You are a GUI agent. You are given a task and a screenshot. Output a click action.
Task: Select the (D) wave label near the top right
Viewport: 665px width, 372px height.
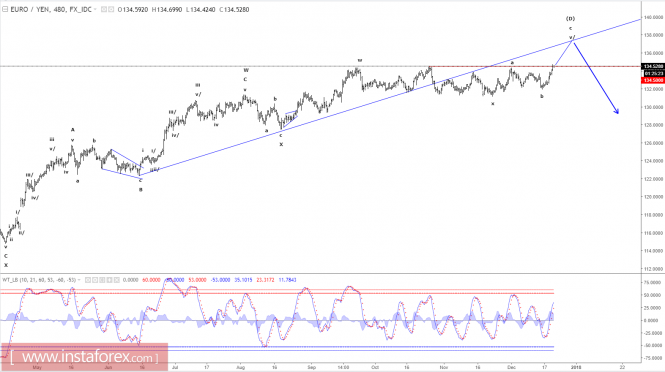(x=570, y=19)
